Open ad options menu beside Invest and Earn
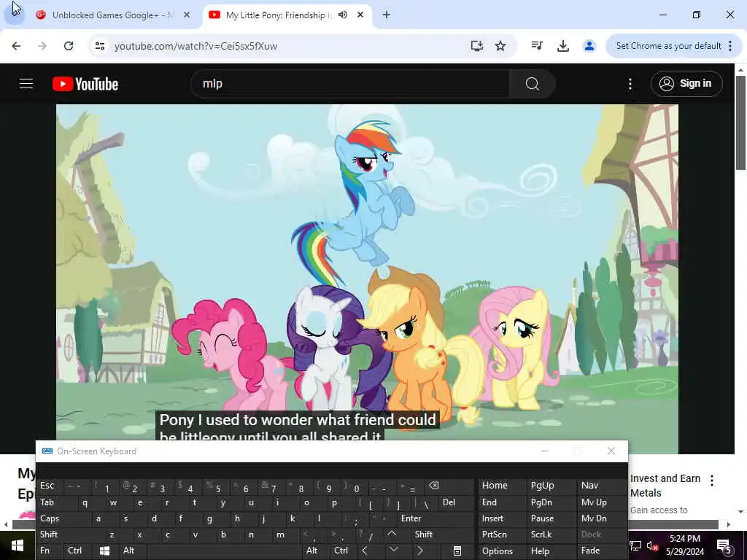This screenshot has height=560, width=747. (x=712, y=480)
